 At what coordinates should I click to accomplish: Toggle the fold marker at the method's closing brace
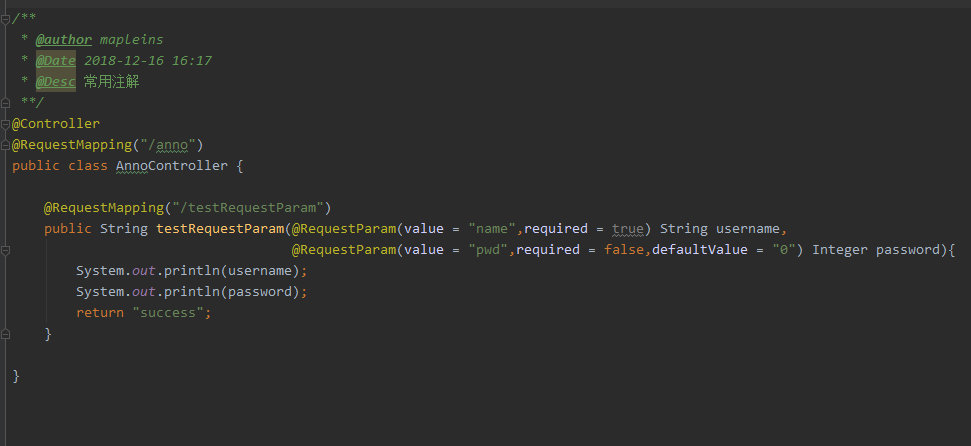coord(6,334)
